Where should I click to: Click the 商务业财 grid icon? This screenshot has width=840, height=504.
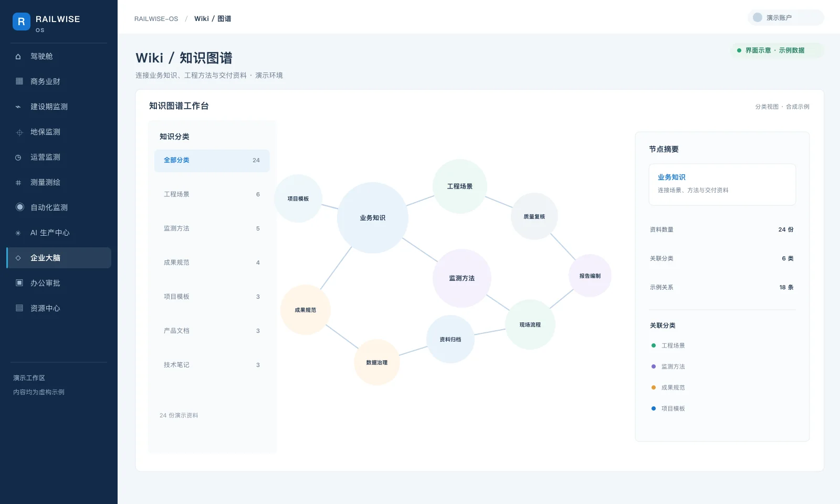[x=19, y=81]
